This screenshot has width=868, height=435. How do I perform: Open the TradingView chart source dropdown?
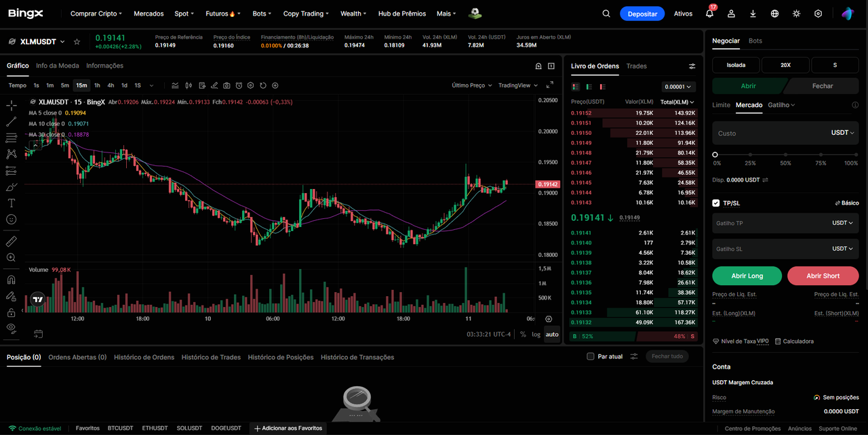click(x=518, y=85)
